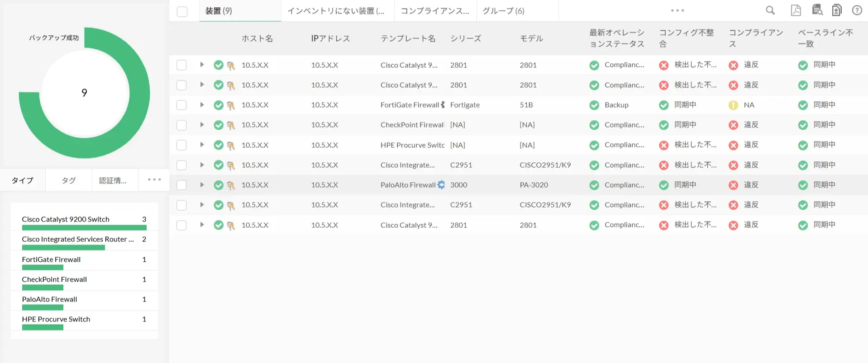Viewport: 868px width, 363px height.
Task: Check the PaloAlto Firewall row checkbox
Action: click(x=181, y=185)
